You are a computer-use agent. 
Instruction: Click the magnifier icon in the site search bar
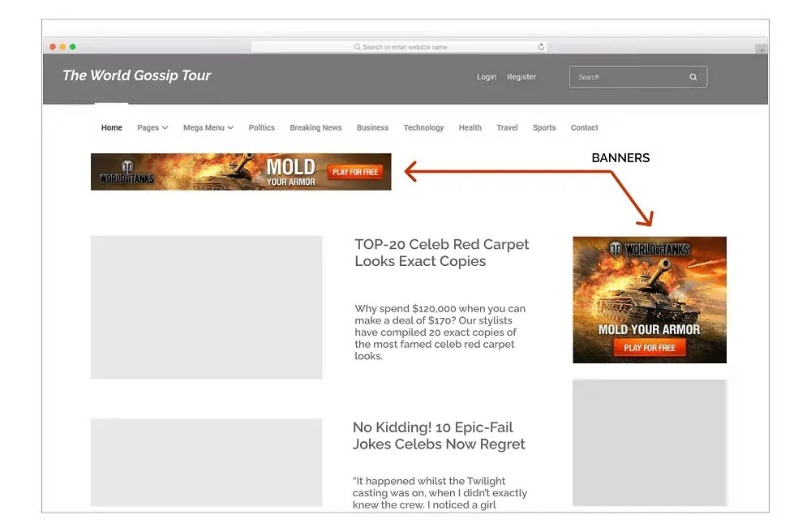pyautogui.click(x=693, y=76)
